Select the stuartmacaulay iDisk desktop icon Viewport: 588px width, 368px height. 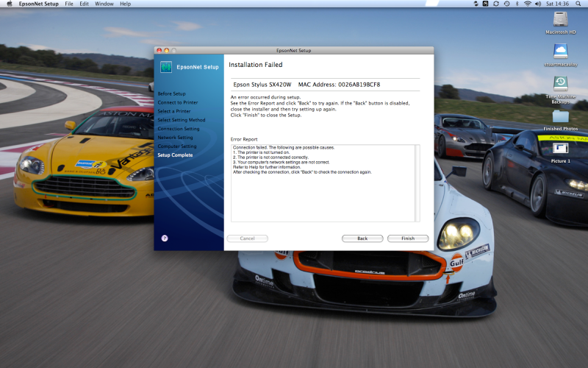tap(560, 52)
